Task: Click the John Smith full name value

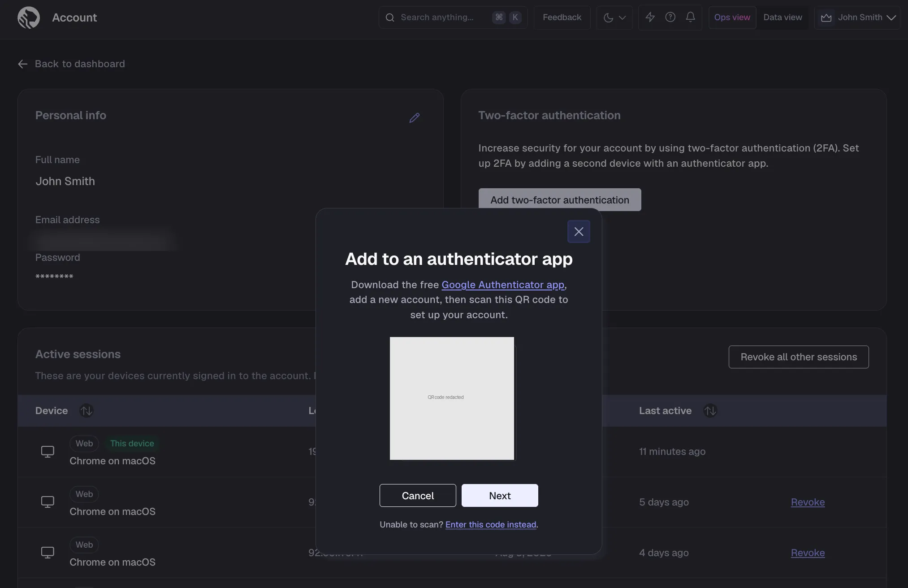Action: (65, 182)
